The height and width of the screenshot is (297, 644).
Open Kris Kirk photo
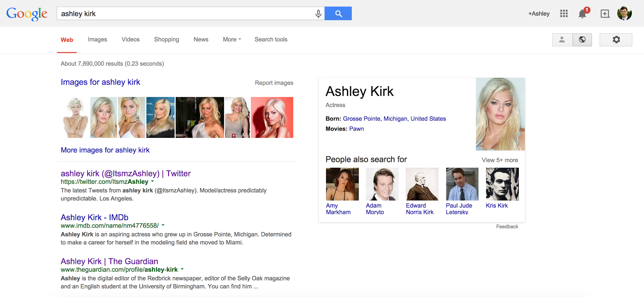pos(502,184)
